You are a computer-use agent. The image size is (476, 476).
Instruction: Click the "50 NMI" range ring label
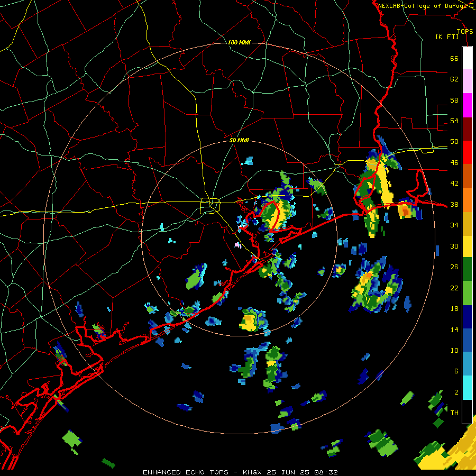pyautogui.click(x=239, y=140)
